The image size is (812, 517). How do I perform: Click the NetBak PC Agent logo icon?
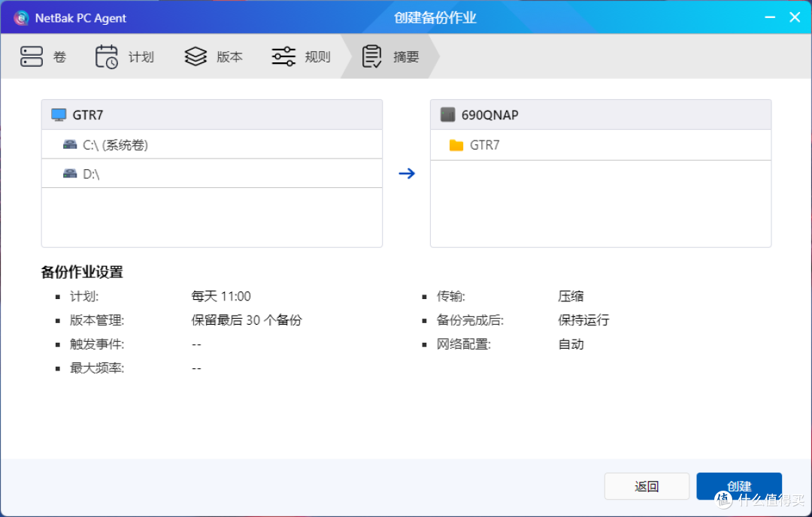(x=21, y=18)
